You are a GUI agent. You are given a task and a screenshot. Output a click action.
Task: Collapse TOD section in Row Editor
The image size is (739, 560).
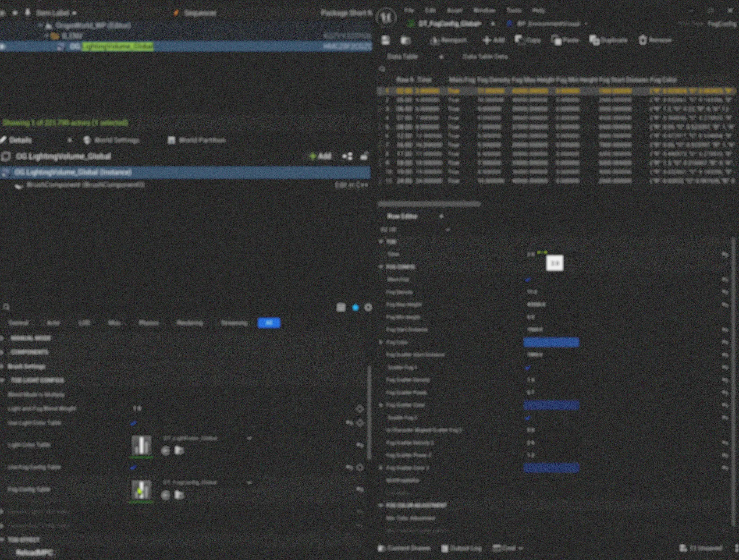[x=381, y=242]
